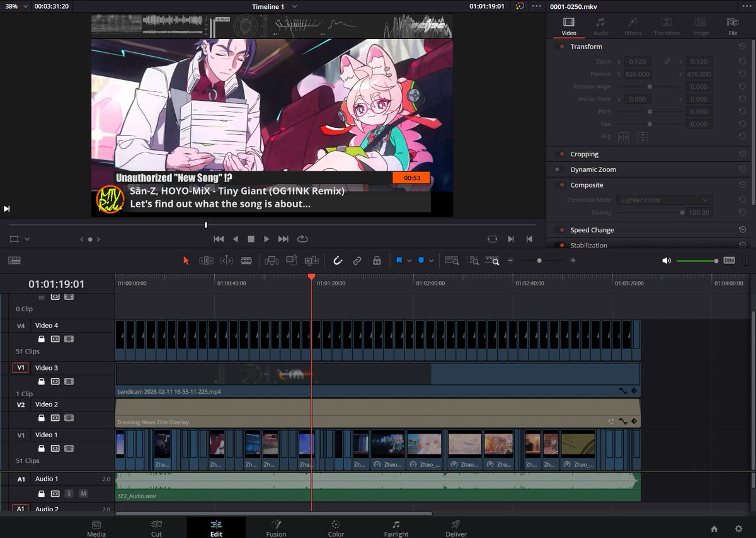
Task: Click the Detail Zoom icon
Action: 473,260
